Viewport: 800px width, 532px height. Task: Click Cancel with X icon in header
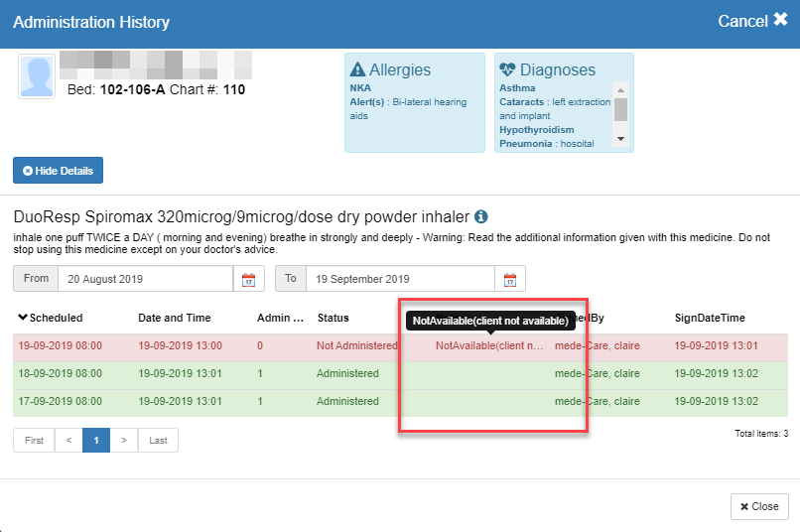(x=752, y=21)
